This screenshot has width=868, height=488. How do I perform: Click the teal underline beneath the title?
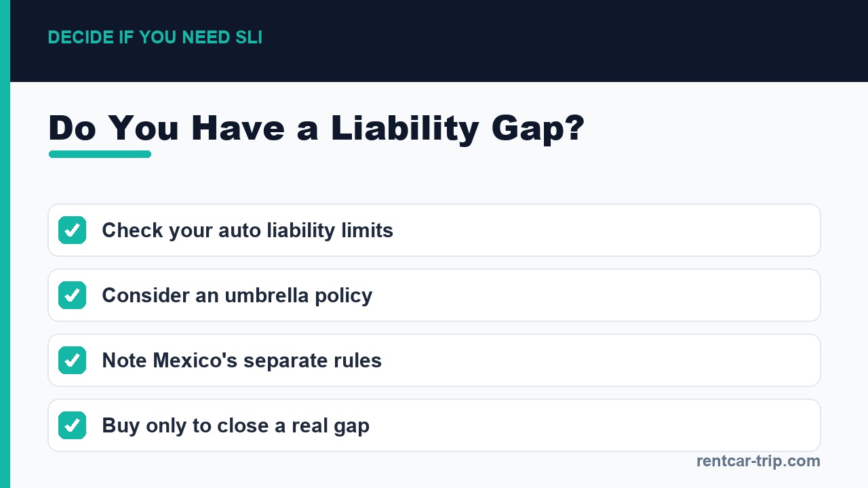100,155
